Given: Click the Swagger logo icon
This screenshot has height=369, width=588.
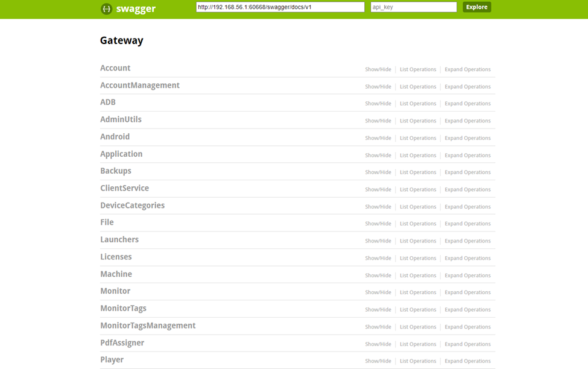Looking at the screenshot, I should click(106, 9).
